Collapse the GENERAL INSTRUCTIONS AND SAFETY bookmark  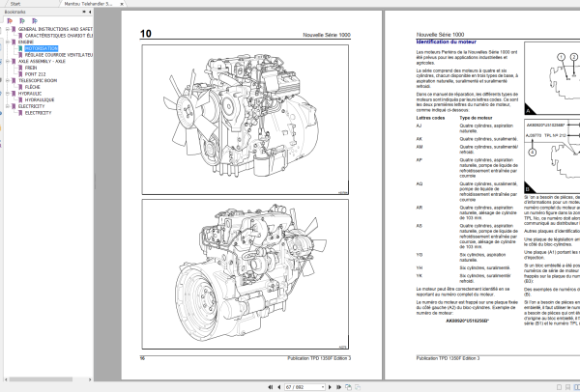(x=8, y=29)
